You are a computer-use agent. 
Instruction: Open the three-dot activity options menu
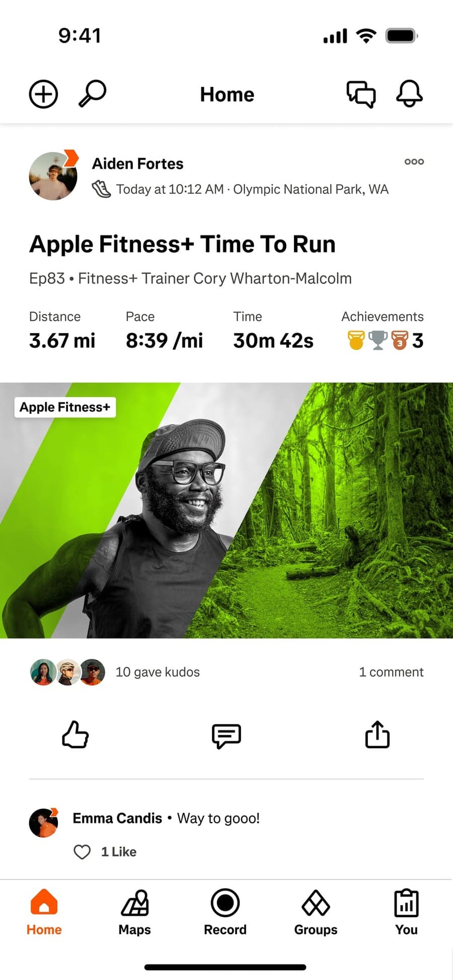point(414,161)
